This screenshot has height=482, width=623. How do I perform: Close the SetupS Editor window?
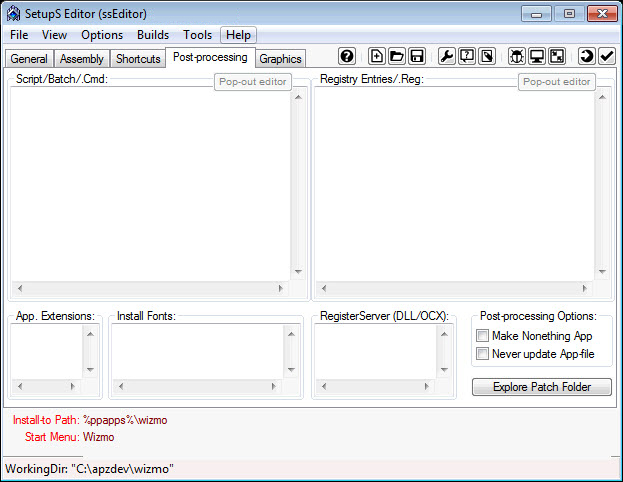[x=602, y=14]
